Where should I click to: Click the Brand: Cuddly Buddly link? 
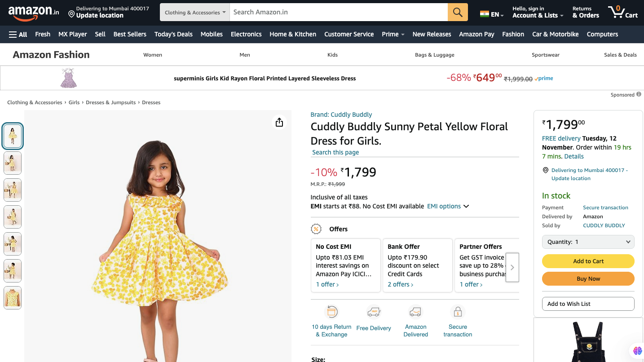point(341,115)
